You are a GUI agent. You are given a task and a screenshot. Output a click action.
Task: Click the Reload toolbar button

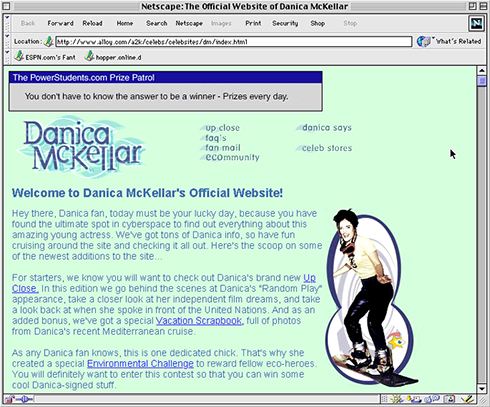(x=92, y=23)
